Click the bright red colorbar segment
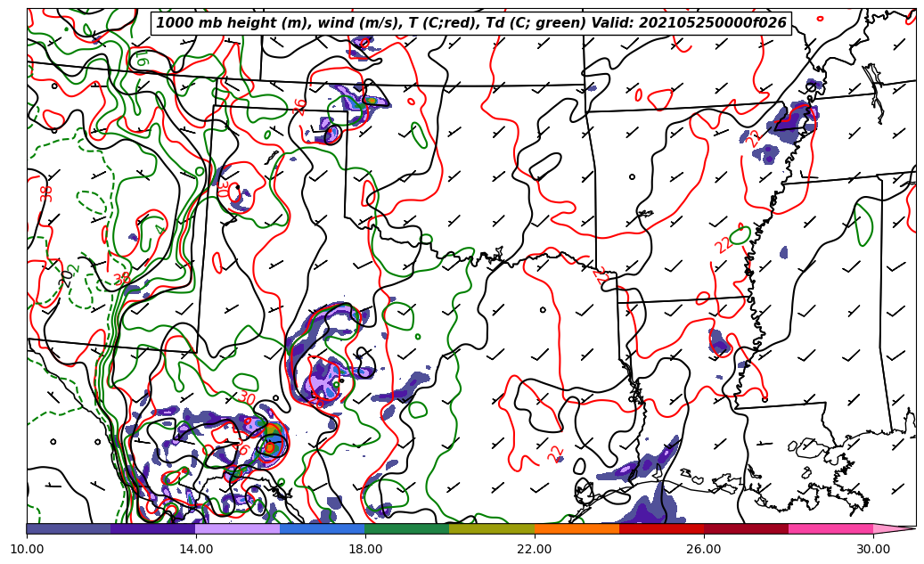924x564 pixels. point(661,528)
